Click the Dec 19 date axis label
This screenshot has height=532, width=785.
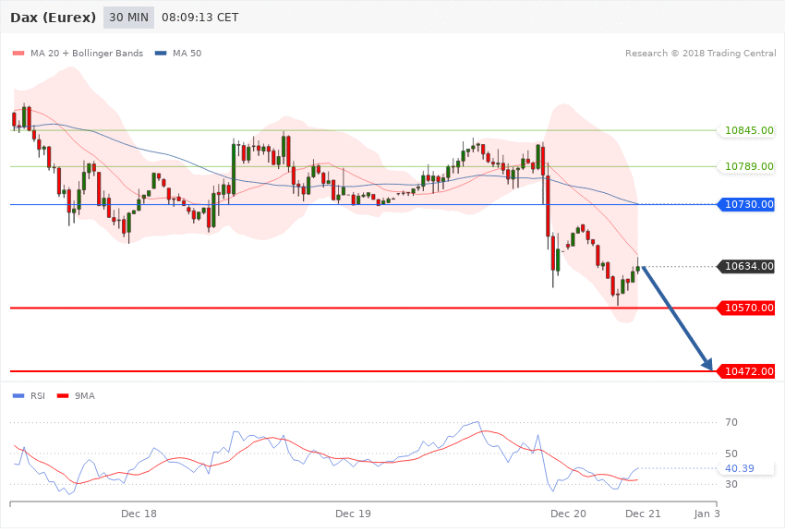pyautogui.click(x=353, y=514)
